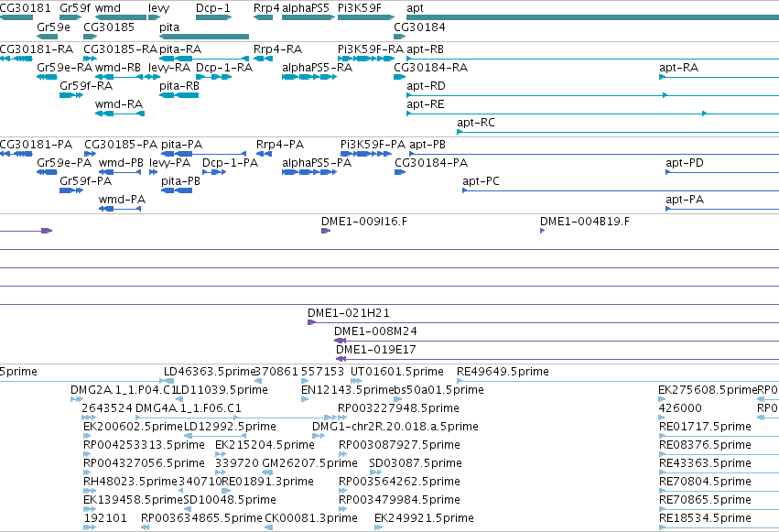Click the EK200602.5prime EST label

[x=133, y=428]
